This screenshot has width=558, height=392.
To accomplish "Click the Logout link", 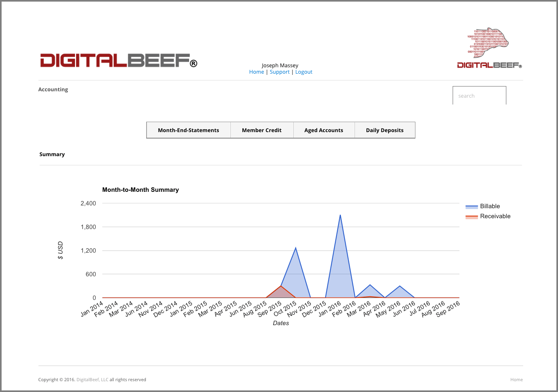I will click(304, 72).
